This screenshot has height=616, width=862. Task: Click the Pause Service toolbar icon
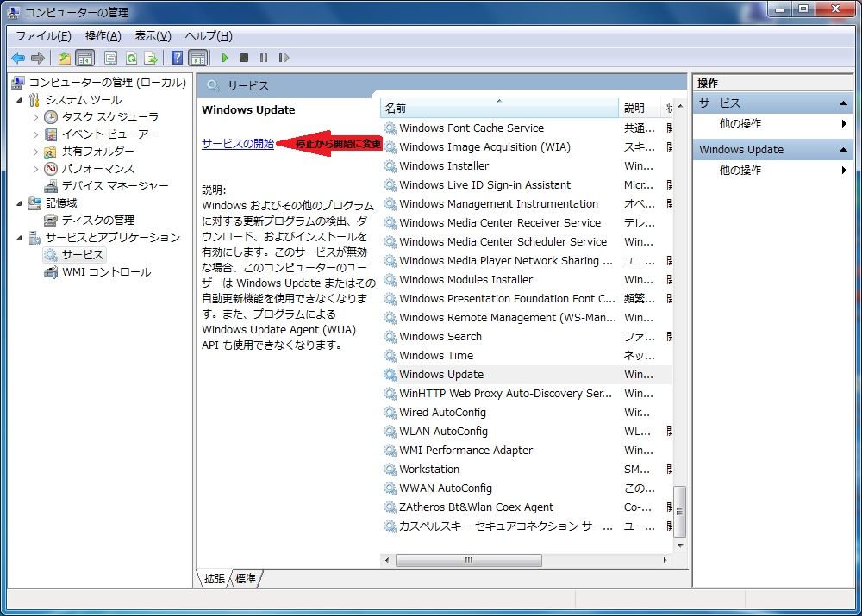pos(264,58)
